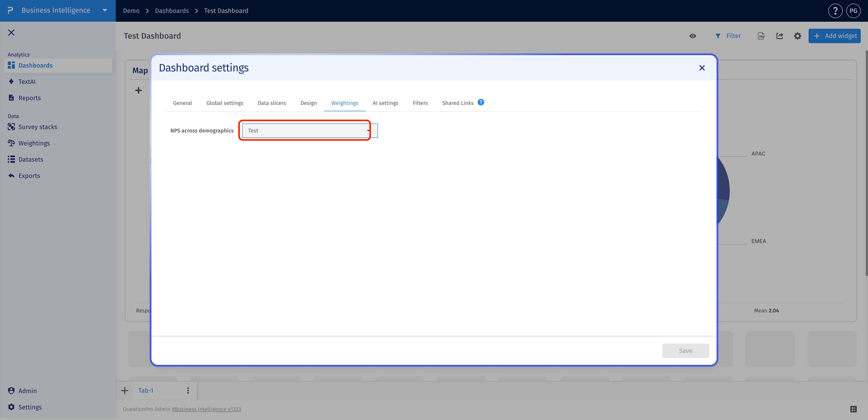
Task: Click the EMEA chart label
Action: click(759, 241)
